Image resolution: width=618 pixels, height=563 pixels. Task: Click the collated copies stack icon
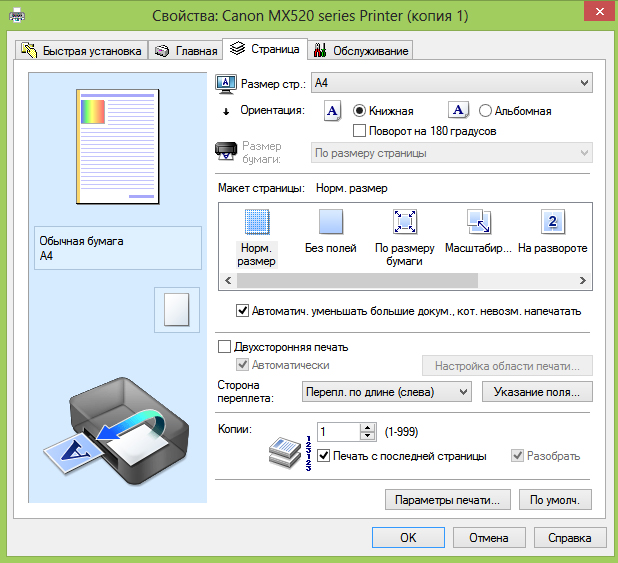[x=285, y=453]
